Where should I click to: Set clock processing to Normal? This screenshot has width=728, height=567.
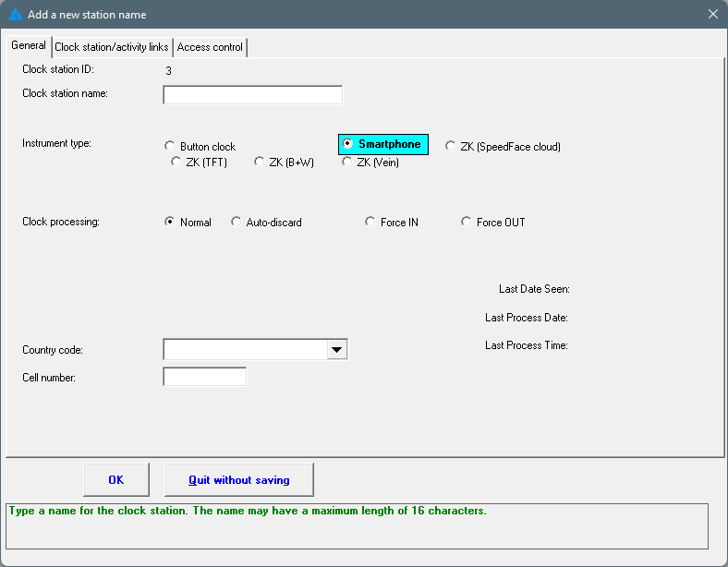tap(188, 223)
